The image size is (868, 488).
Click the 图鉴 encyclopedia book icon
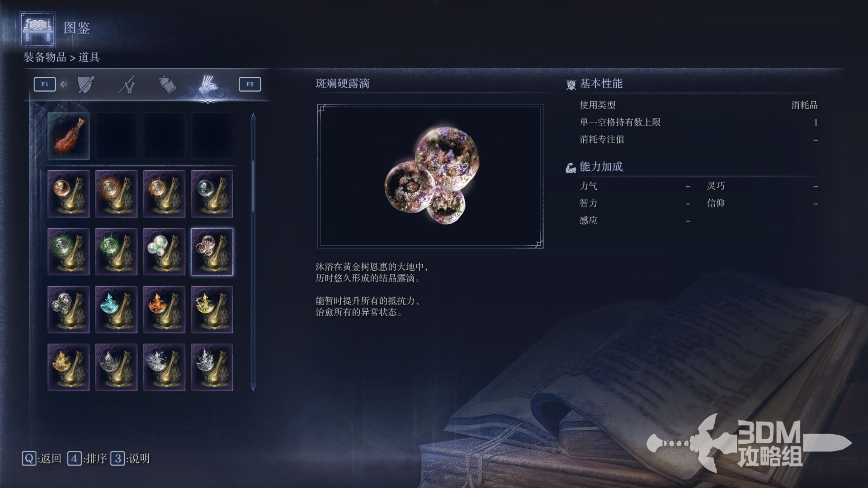coord(38,29)
